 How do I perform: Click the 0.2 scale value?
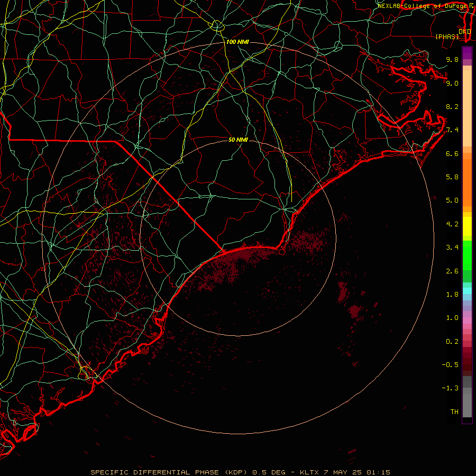tap(452, 342)
